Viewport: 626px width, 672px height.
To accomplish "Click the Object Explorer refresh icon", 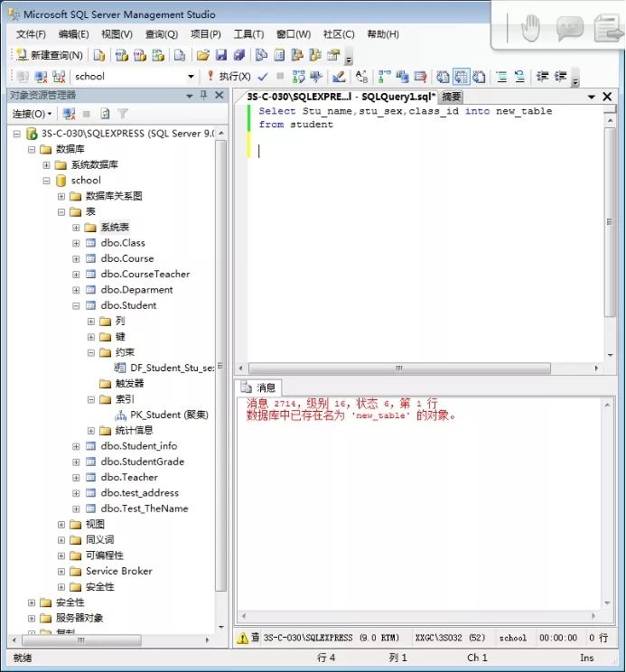I will (x=105, y=114).
